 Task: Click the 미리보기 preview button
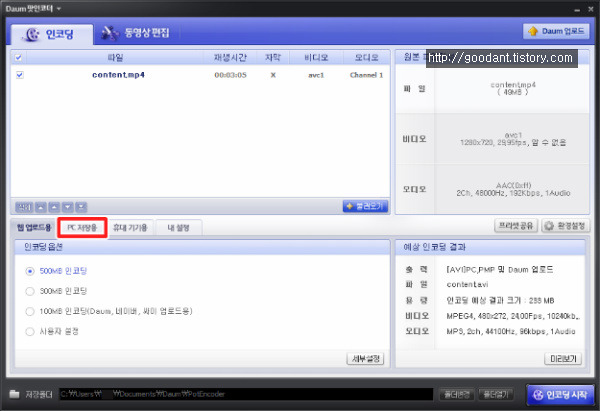[x=563, y=359]
